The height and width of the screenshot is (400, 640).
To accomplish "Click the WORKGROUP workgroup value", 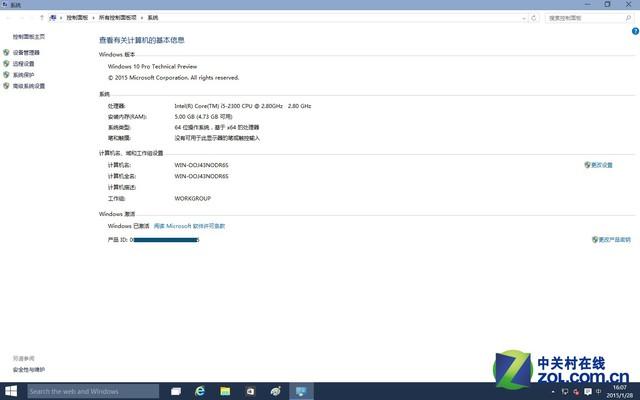I will pos(193,198).
